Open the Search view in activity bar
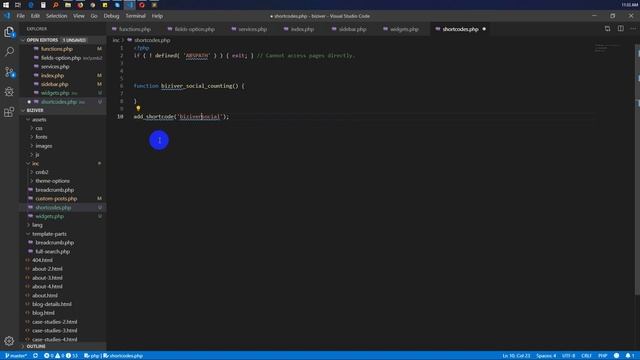Screen dimensions: 640x360 pyautogui.click(x=9, y=51)
